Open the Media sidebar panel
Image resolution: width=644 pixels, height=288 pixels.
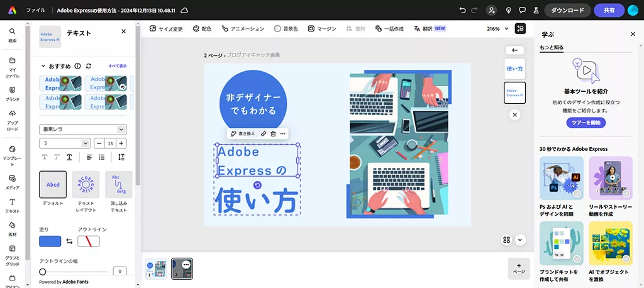pyautogui.click(x=13, y=182)
